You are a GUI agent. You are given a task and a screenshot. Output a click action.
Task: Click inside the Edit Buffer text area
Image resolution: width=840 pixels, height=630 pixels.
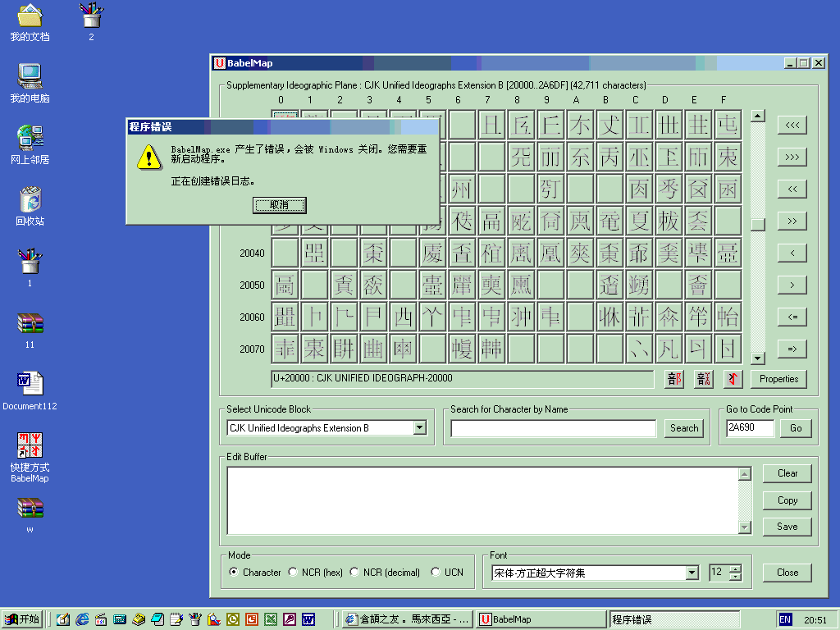[x=482, y=501]
